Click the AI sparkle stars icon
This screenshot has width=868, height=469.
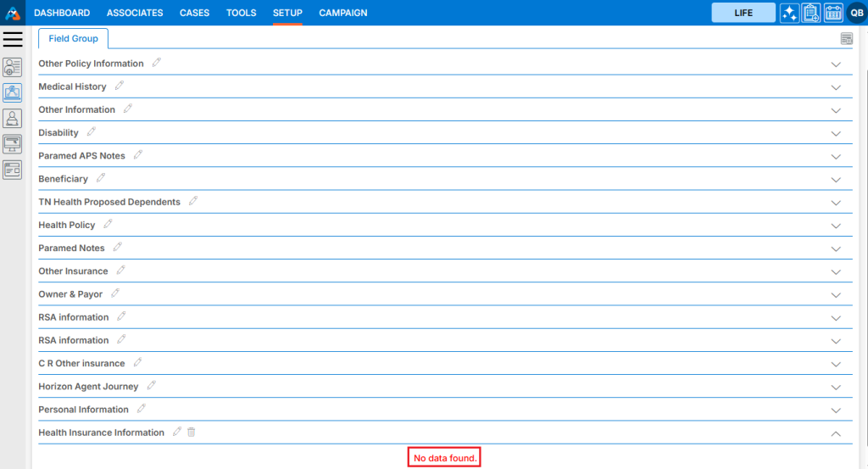[x=789, y=13]
